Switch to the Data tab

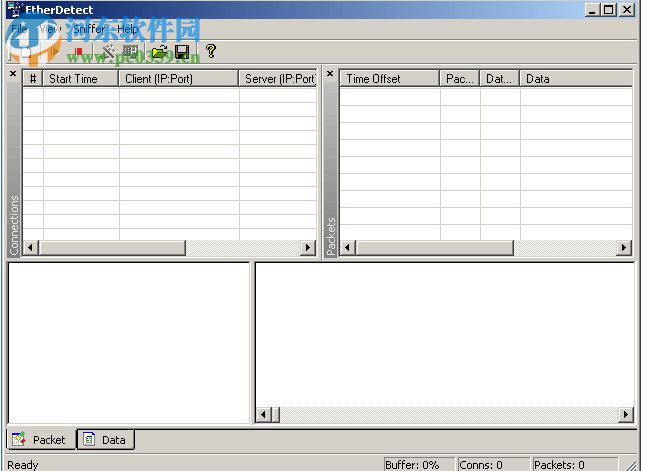[x=105, y=440]
